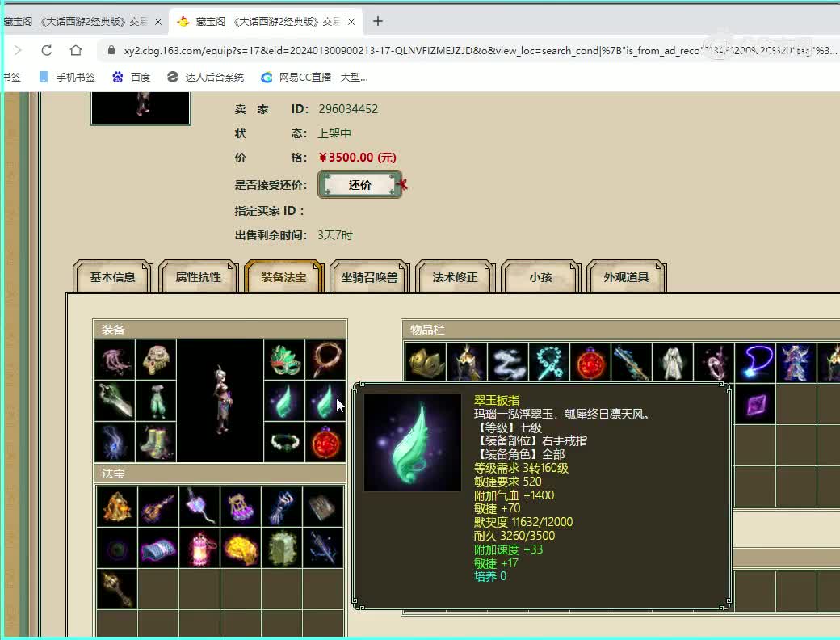Select the golden cloud treasure icon
This screenshot has height=640, width=840.
(241, 549)
